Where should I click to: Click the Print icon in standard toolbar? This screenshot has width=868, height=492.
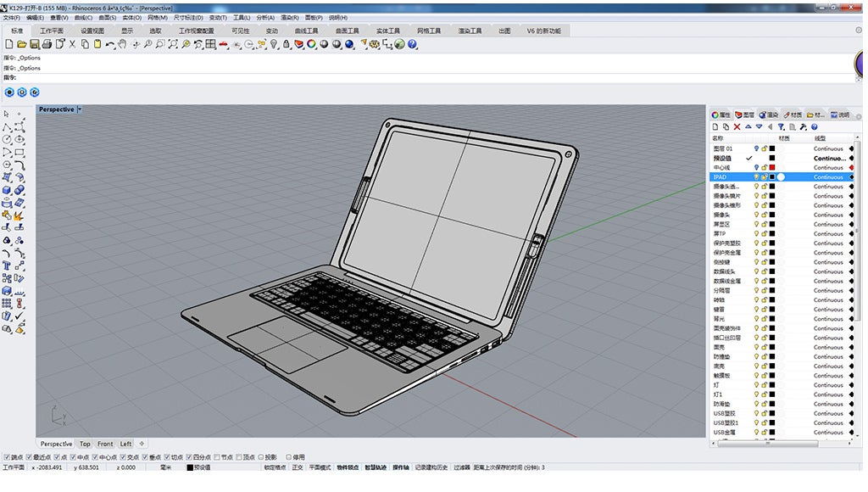click(x=47, y=44)
